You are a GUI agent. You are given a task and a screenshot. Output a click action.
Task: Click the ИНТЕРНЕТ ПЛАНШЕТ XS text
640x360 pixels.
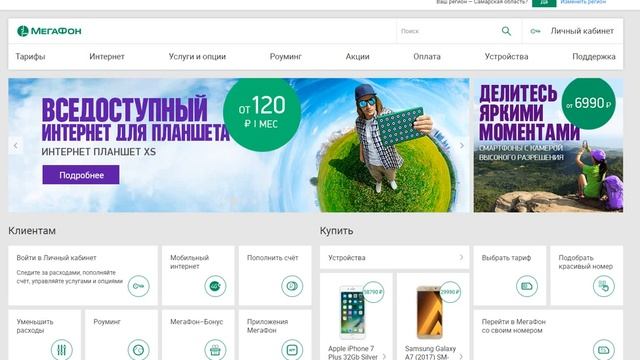(98, 152)
